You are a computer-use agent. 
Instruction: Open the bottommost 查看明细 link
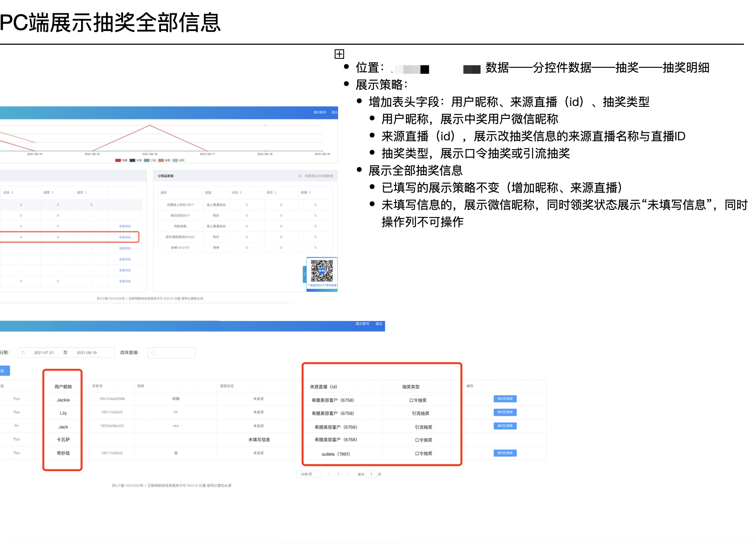point(125,281)
